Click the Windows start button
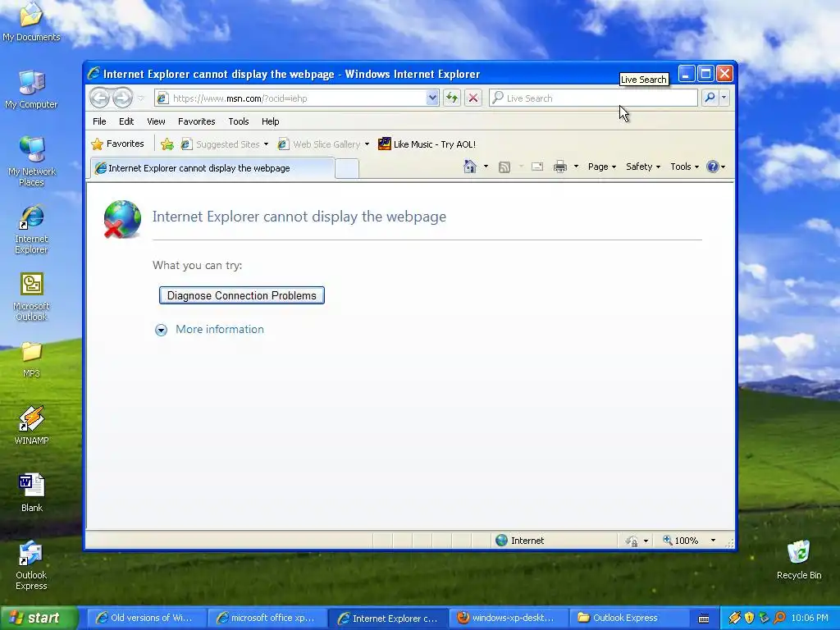This screenshot has width=840, height=630. (x=38, y=618)
